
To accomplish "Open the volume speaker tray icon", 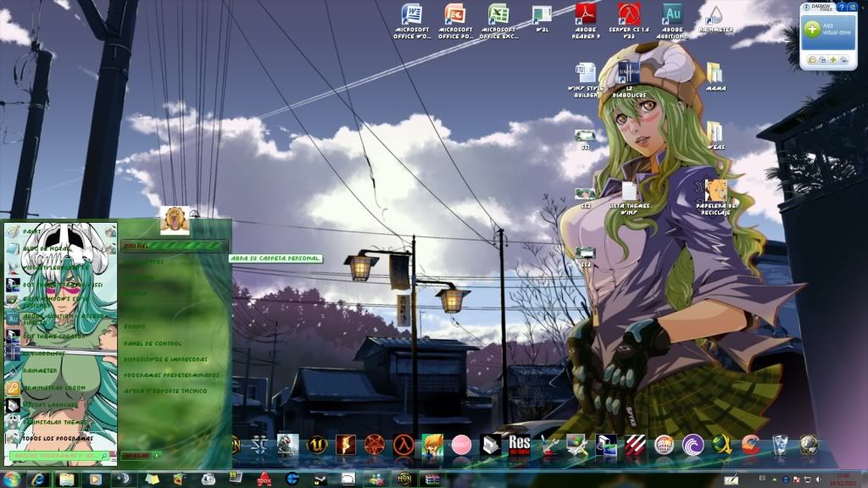I will click(x=818, y=480).
